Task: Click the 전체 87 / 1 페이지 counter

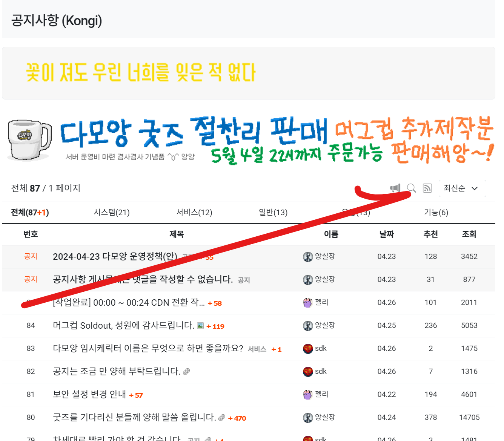Action: tap(46, 188)
